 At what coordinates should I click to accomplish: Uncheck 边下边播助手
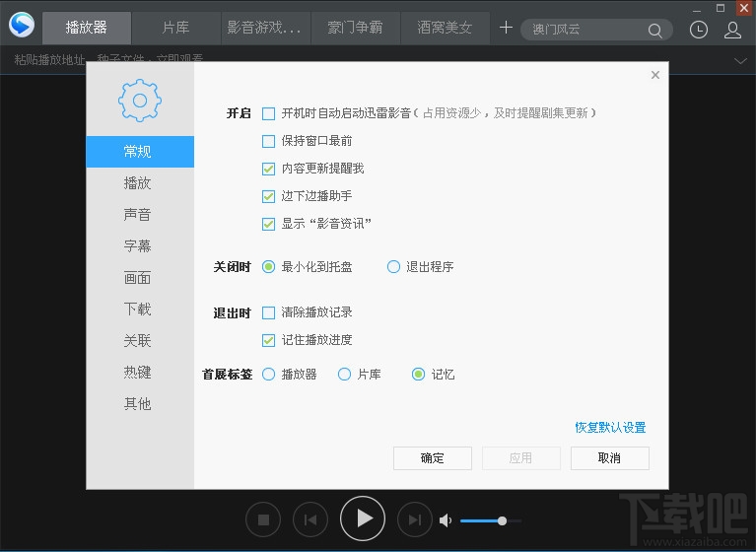coord(268,197)
